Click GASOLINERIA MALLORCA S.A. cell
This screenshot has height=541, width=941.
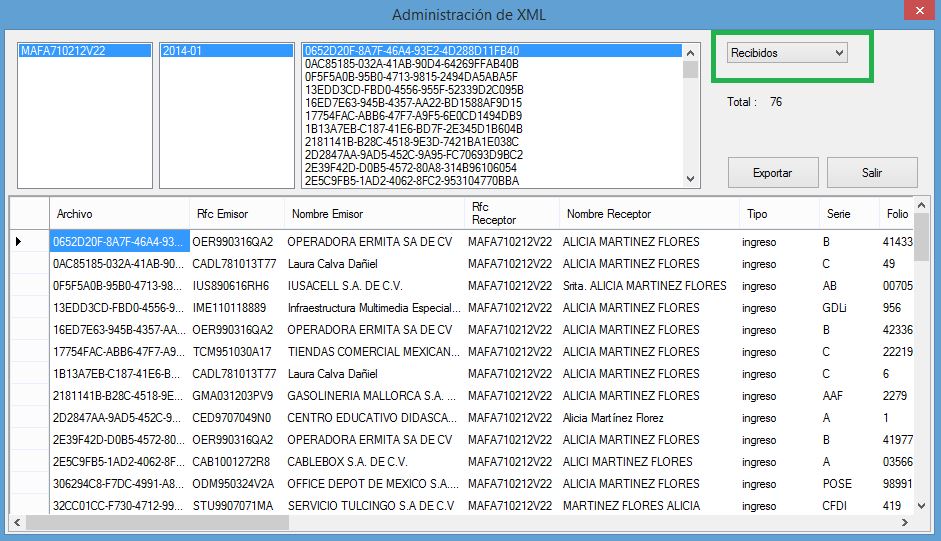[374, 396]
